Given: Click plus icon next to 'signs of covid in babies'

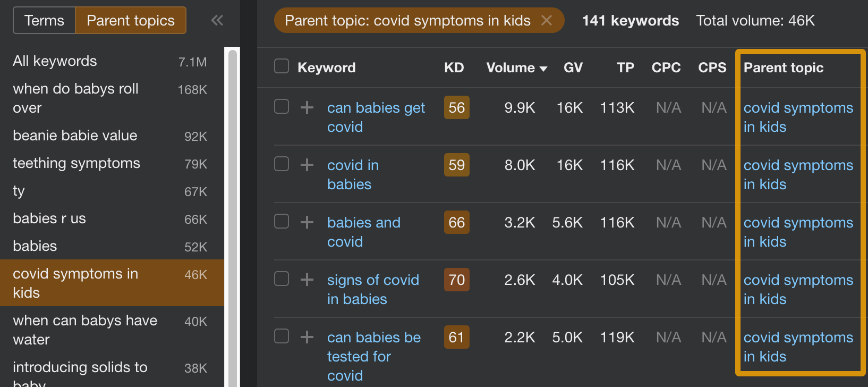Looking at the screenshot, I should 307,280.
